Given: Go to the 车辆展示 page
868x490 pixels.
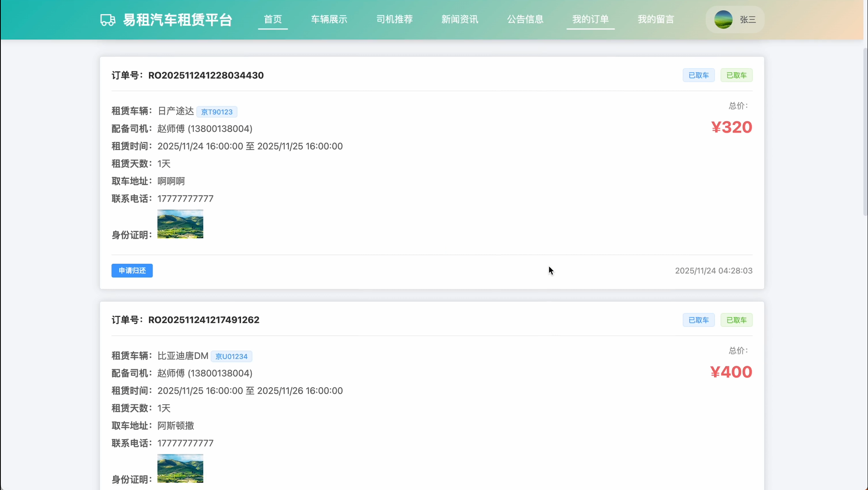Looking at the screenshot, I should pyautogui.click(x=329, y=19).
